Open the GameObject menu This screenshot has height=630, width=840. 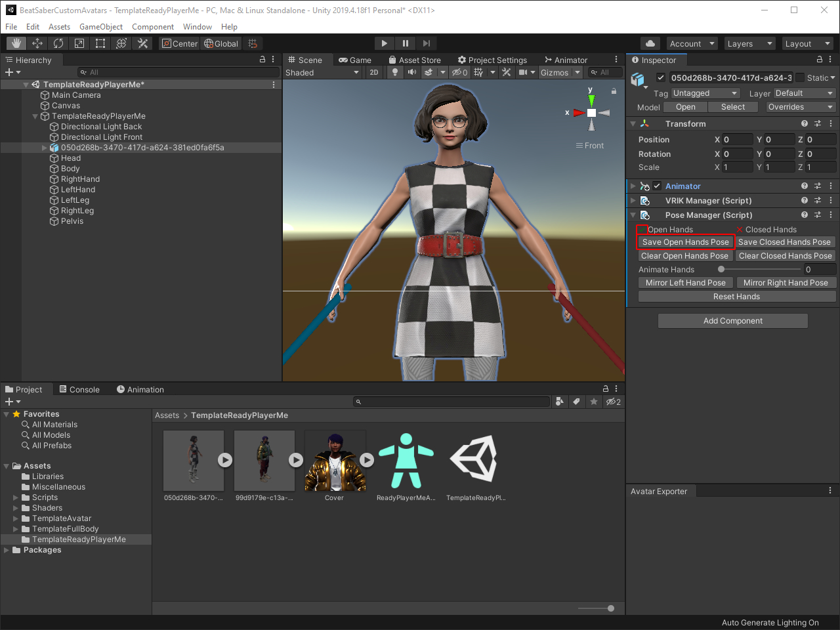click(100, 27)
